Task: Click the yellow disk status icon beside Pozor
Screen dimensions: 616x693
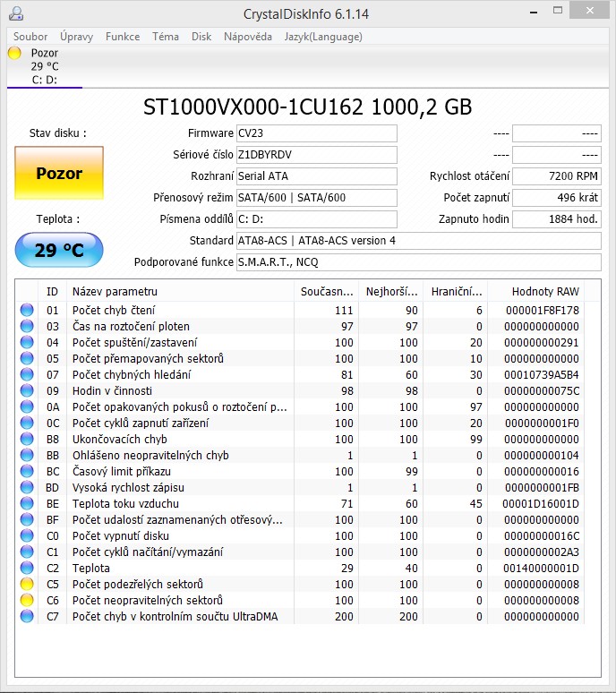Action: (14, 54)
